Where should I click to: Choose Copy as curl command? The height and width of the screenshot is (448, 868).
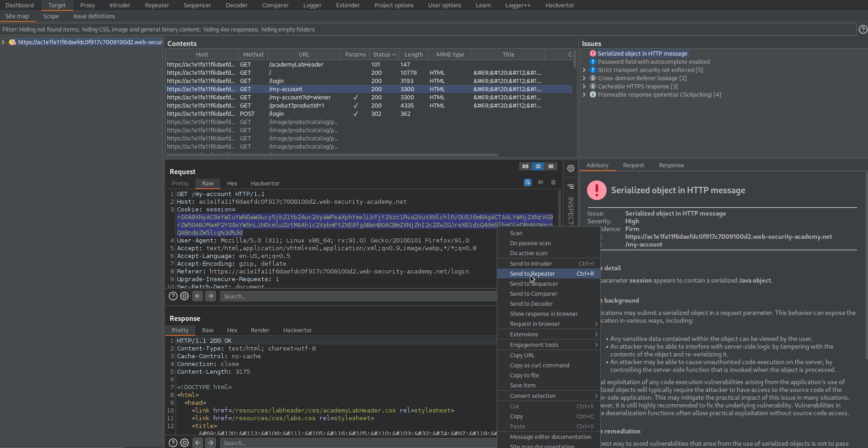(549, 366)
